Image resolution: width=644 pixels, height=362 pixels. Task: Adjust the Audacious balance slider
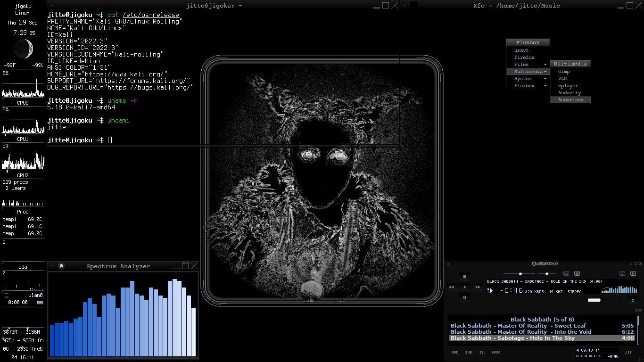pos(547,274)
